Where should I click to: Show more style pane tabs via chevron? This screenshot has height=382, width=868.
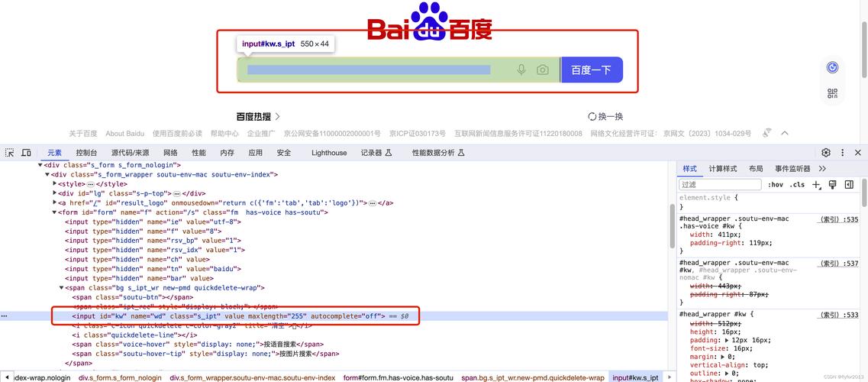tap(822, 169)
